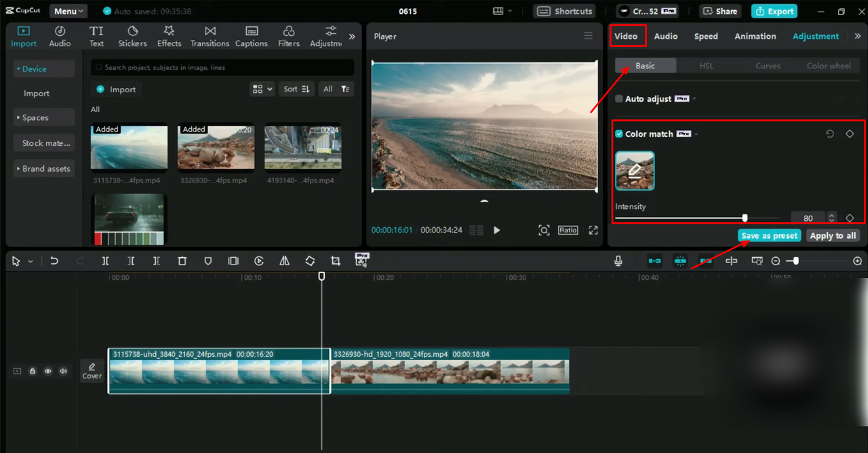Toggle the main track magnet button
This screenshot has height=453, width=868.
pyautogui.click(x=654, y=261)
